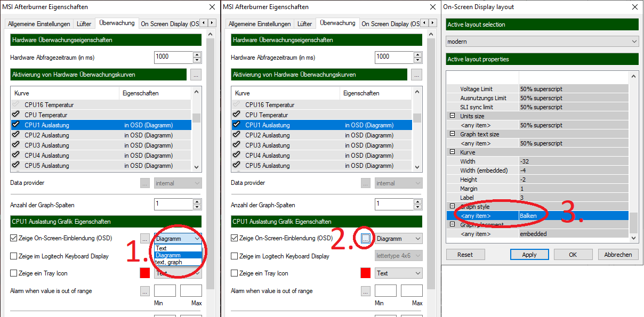Open Diagramm dropdown in middle Afterburner window
This screenshot has height=317, width=644.
coord(399,239)
